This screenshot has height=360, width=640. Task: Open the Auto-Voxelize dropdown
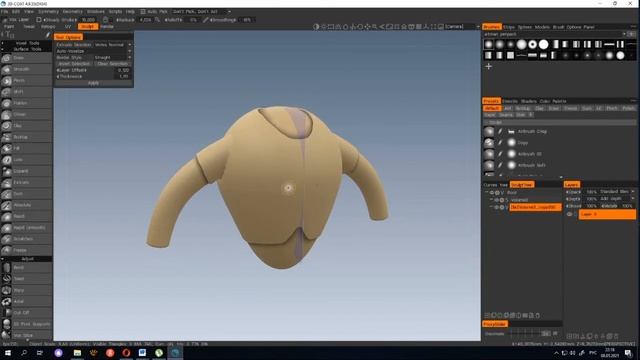(93, 51)
